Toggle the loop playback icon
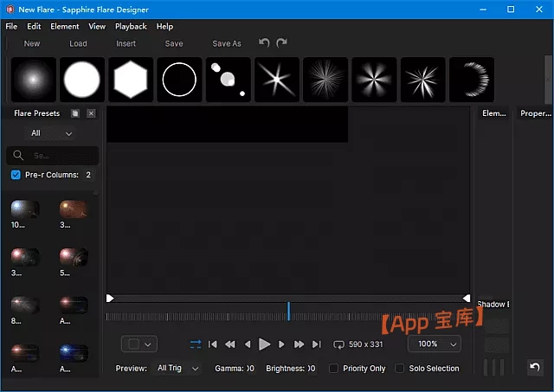554x392 pixels. pyautogui.click(x=195, y=344)
